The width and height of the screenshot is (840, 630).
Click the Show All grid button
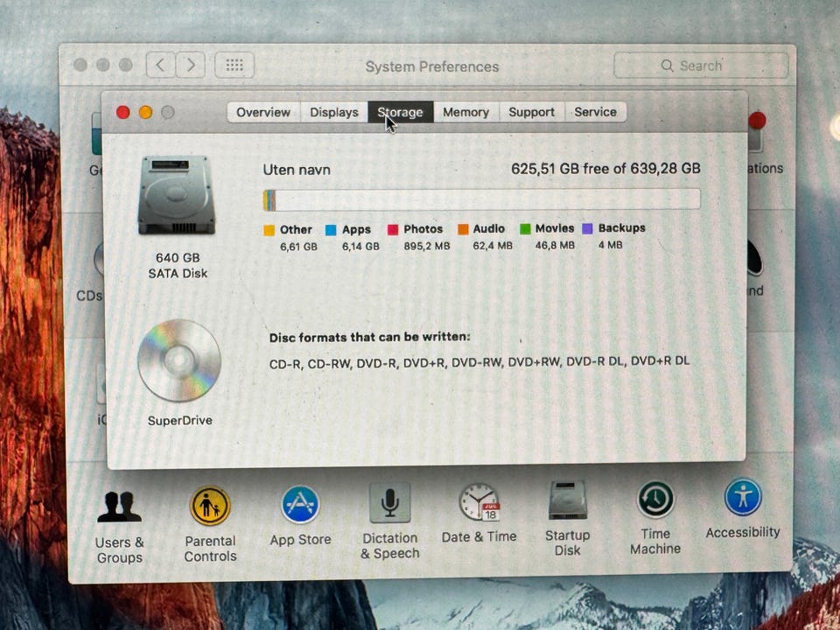tap(234, 66)
